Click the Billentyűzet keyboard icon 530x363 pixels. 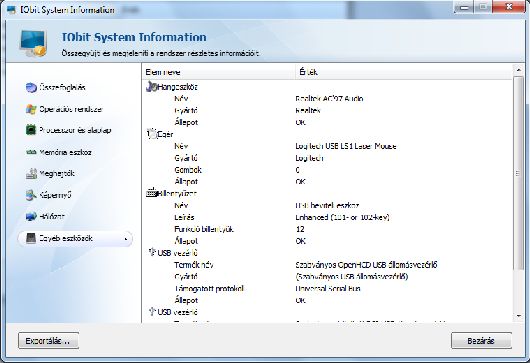(x=151, y=193)
